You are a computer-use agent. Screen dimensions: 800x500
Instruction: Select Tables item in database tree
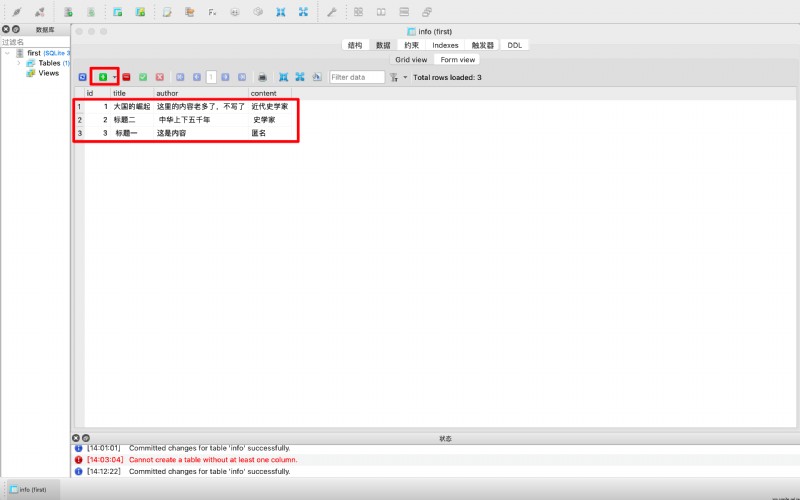[49, 63]
